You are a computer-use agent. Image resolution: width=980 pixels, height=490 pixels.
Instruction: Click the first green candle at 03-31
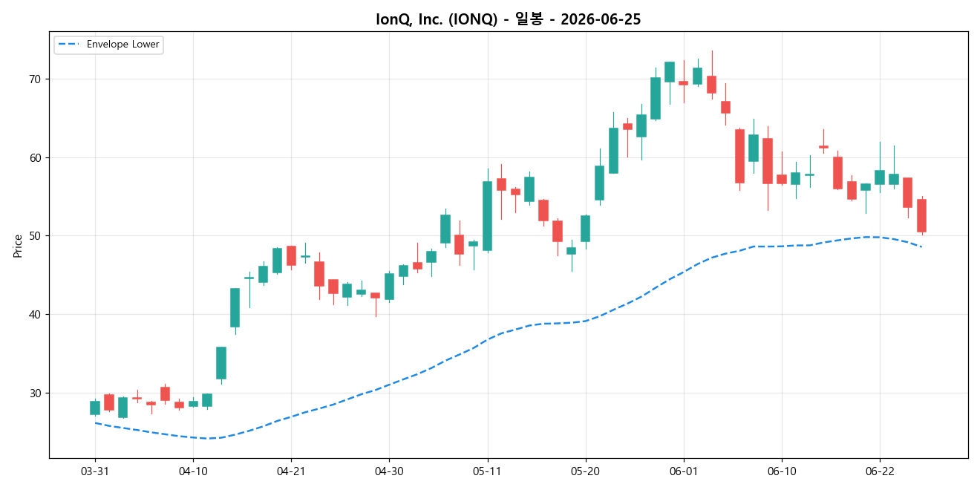point(95,408)
